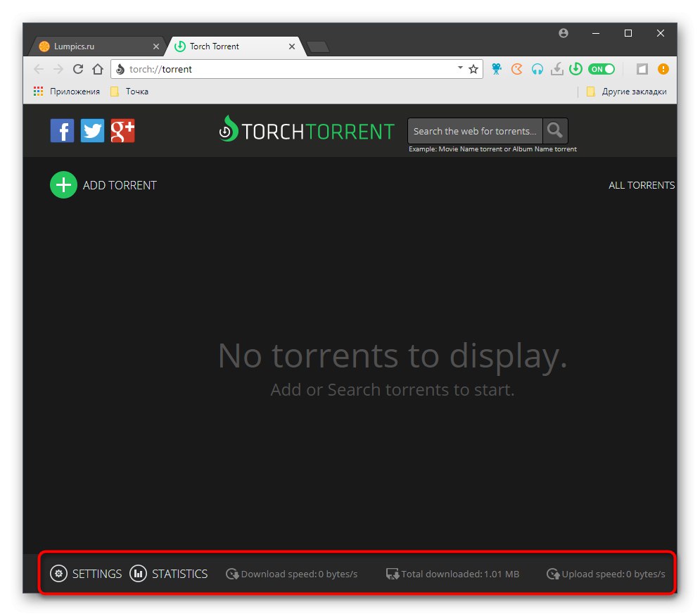This screenshot has height=616, width=700.
Task: Open the downloads arrow icon
Action: pyautogui.click(x=556, y=68)
